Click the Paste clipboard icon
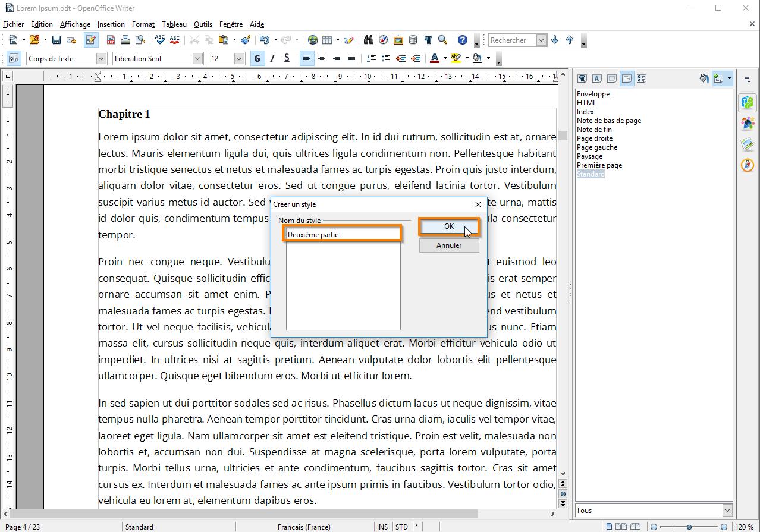The width and height of the screenshot is (760, 532). pyautogui.click(x=224, y=40)
